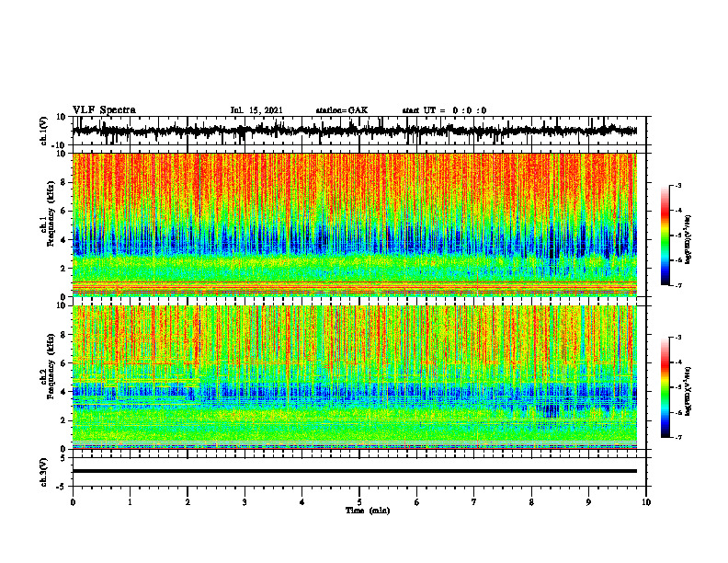Click the ch.1(V) axis label
Screen dimensions: 728x563
[x=44, y=131]
